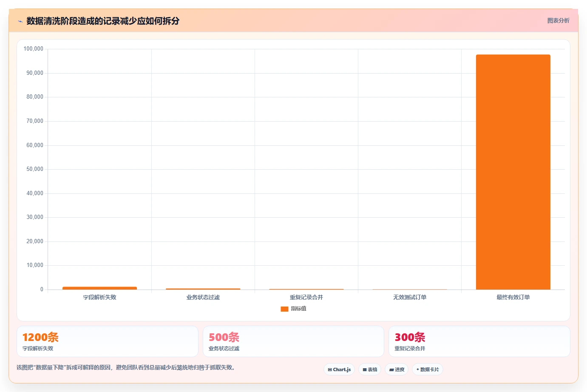587x392 pixels.
Task: Click the 重复记录合并 caption under 300条
Action: click(x=410, y=348)
